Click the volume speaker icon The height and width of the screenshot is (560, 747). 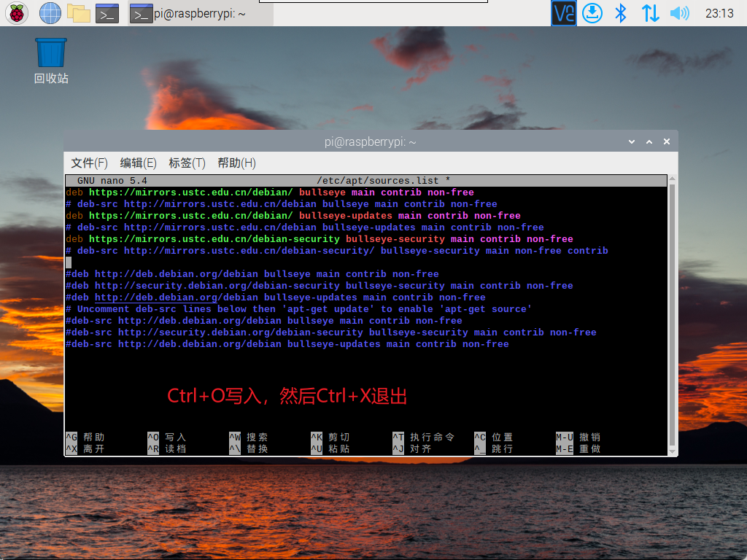point(679,13)
